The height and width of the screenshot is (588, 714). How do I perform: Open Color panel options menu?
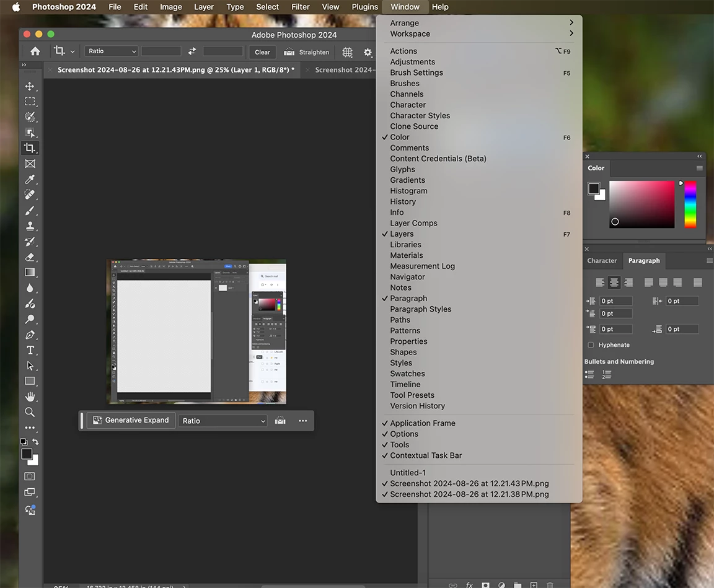point(699,169)
